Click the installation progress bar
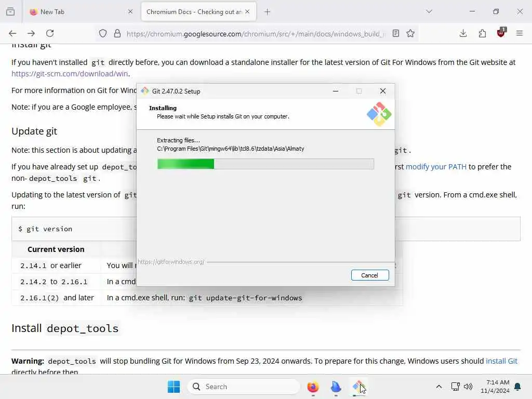 (265, 164)
